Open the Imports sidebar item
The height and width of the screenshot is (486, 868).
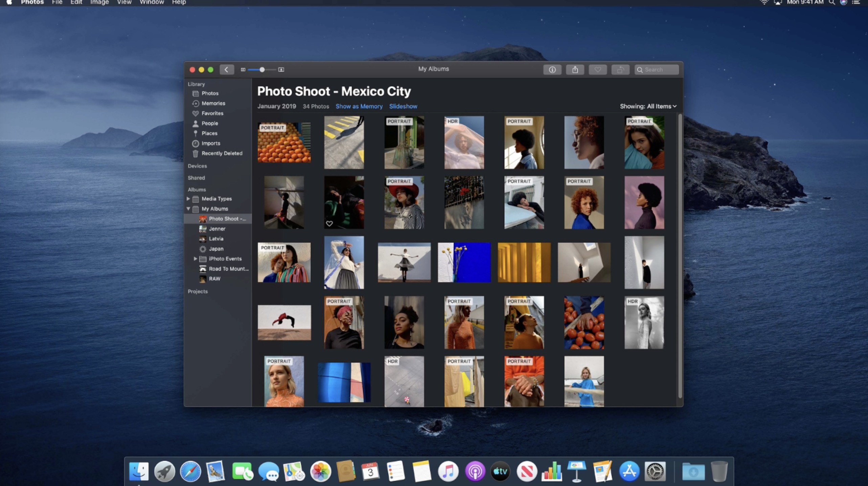coord(210,143)
